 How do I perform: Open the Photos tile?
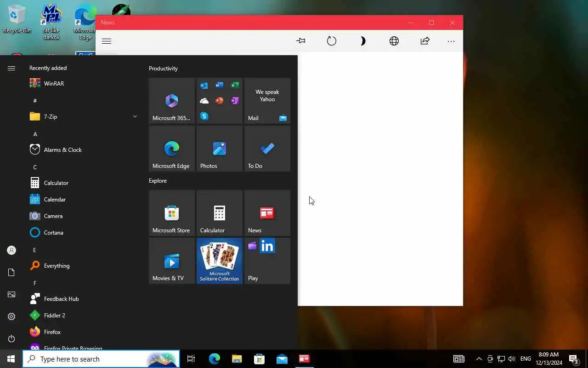[x=220, y=149]
